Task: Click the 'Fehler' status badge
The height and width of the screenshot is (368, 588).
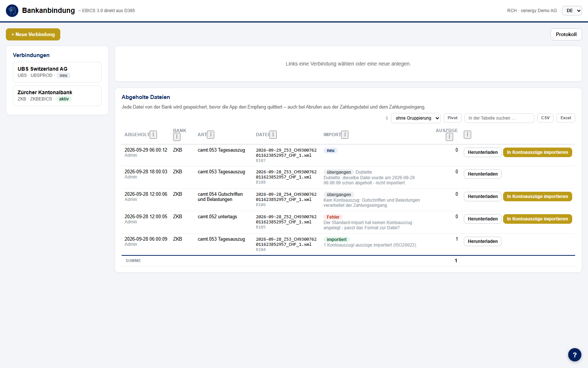Action: pos(333,217)
